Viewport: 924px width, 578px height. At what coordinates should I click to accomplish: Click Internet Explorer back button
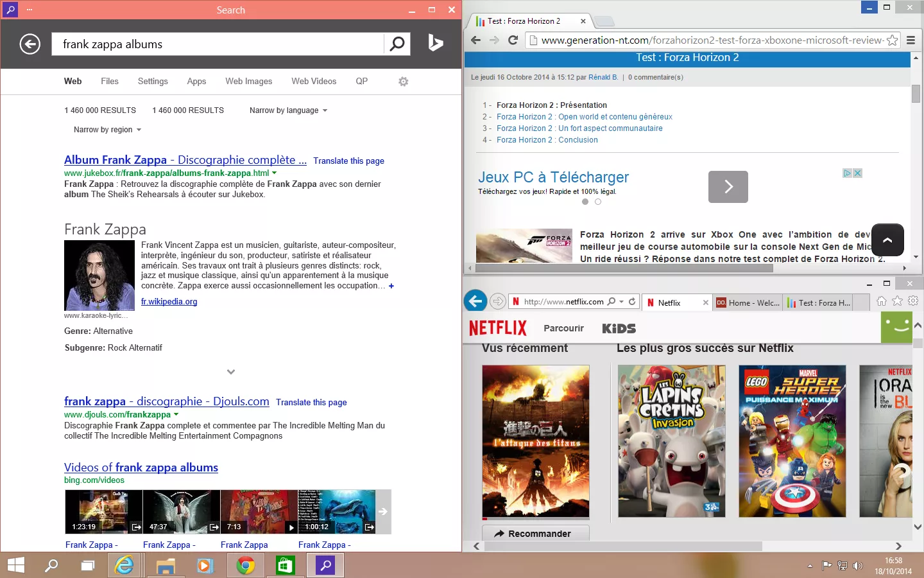[475, 301]
